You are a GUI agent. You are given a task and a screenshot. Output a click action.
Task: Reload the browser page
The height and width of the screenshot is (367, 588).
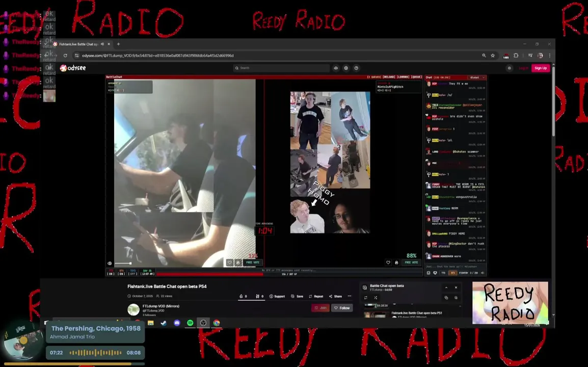click(65, 56)
